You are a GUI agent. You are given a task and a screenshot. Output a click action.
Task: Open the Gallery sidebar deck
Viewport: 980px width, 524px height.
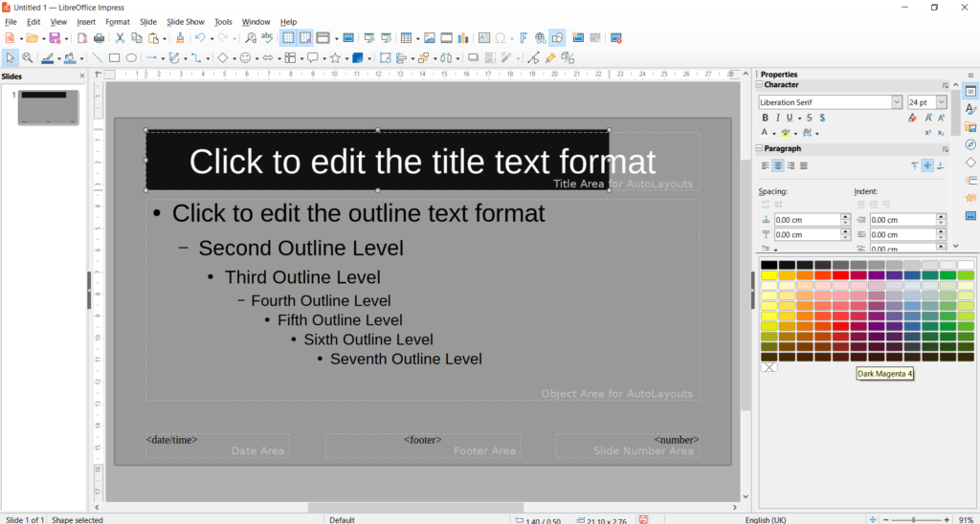pyautogui.click(x=970, y=127)
